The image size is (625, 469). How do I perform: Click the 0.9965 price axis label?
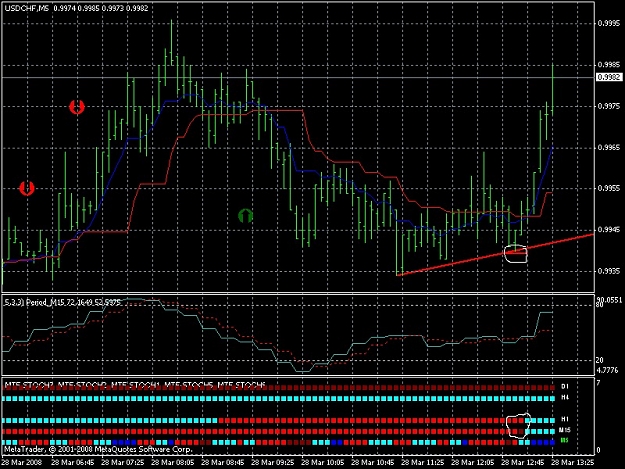(609, 147)
